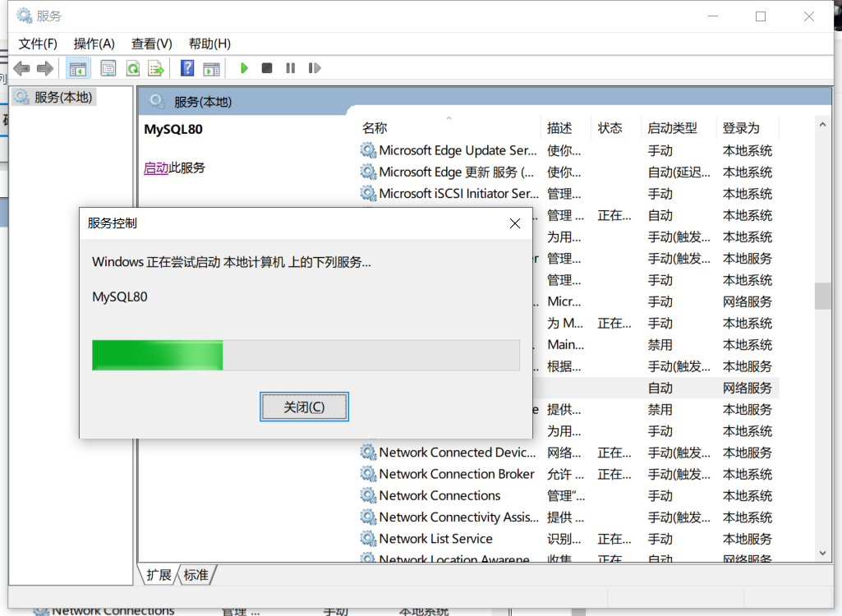The height and width of the screenshot is (616, 842).
Task: Sort by the 描述 column header
Action: tap(559, 128)
